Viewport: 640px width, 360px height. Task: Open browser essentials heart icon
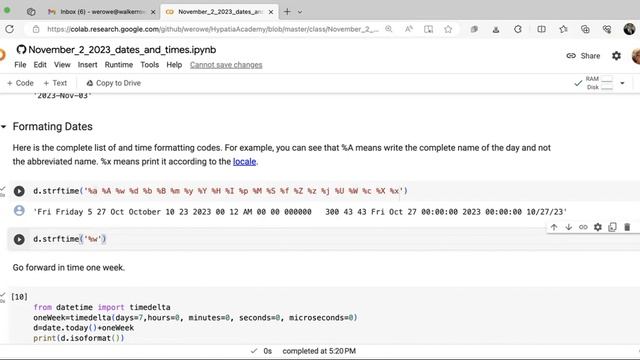(x=607, y=29)
